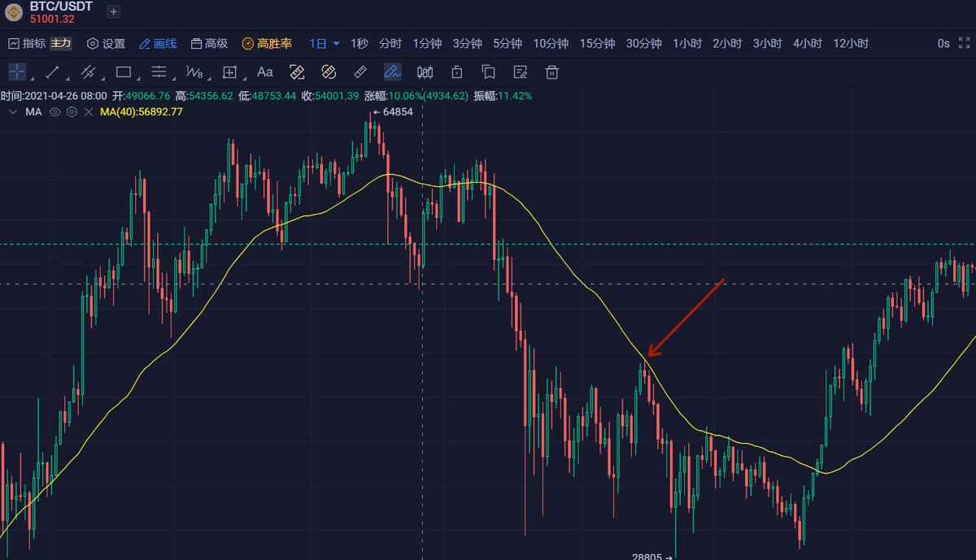The image size is (976, 560).
Task: Click the 涨幅 10.06%(4934.62) value
Action: pos(429,96)
